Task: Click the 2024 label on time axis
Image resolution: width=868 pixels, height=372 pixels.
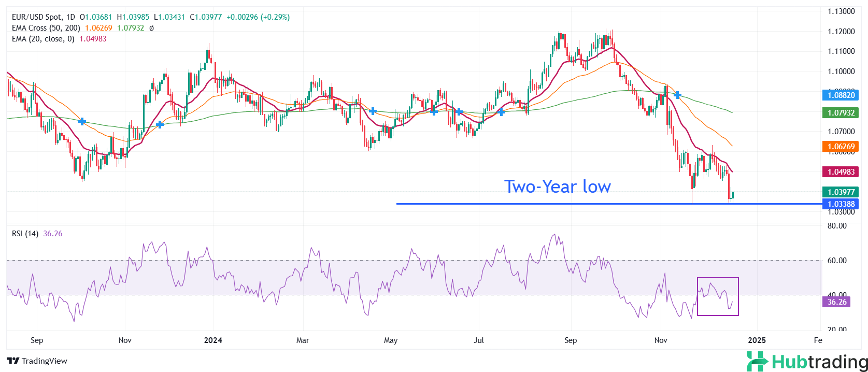Action: click(213, 340)
